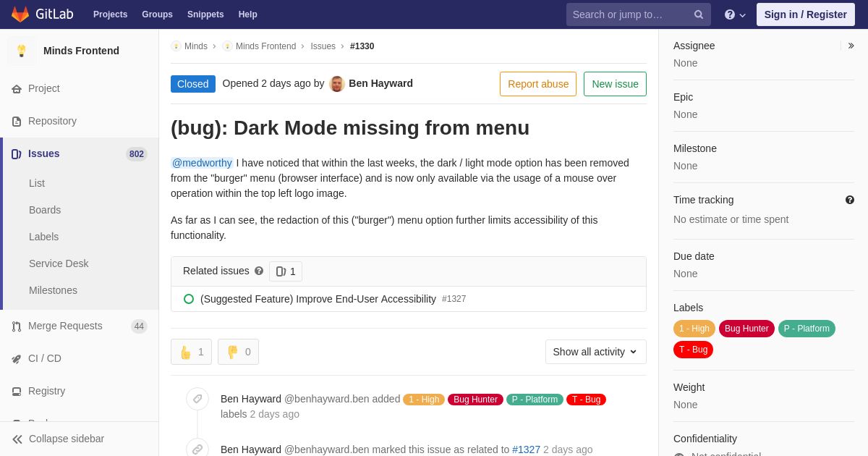Click the Collapse sidebar chevrons icon

[17, 439]
